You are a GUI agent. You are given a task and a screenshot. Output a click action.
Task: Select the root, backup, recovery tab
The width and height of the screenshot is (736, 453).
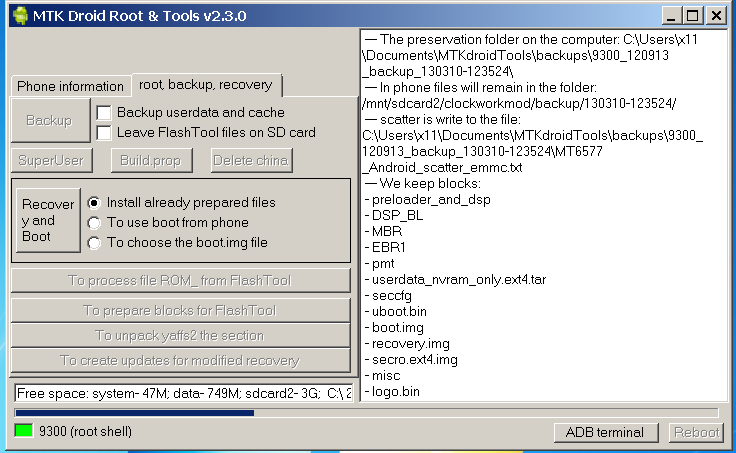coord(206,84)
